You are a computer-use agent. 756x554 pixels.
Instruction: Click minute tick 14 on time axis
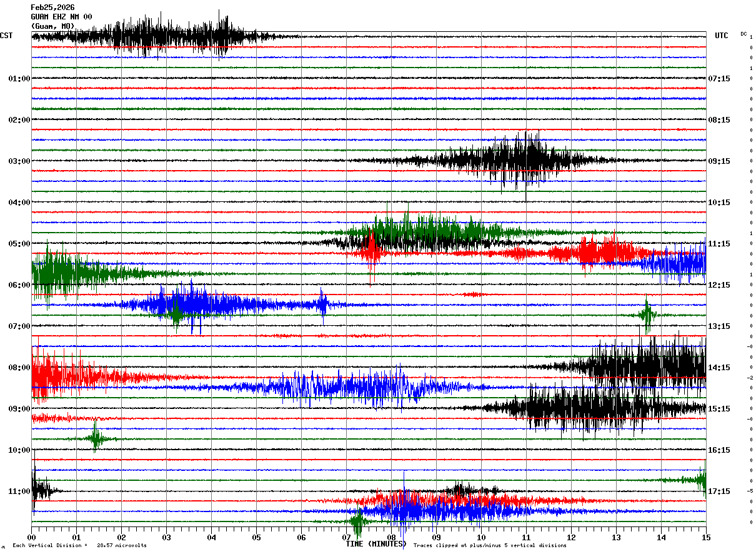[661, 537]
